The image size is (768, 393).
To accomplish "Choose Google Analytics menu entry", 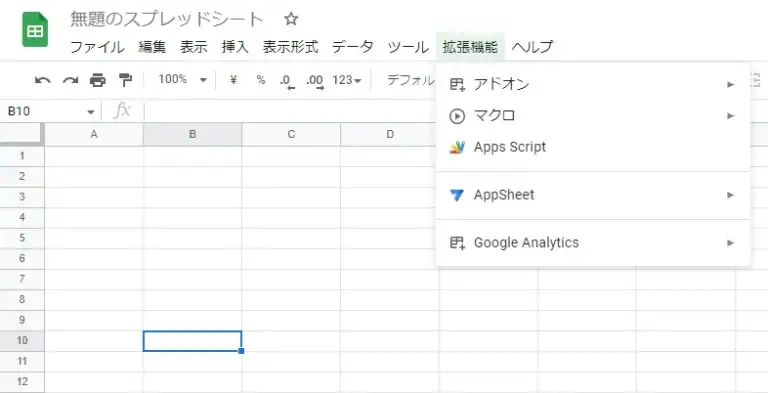I will coord(593,243).
